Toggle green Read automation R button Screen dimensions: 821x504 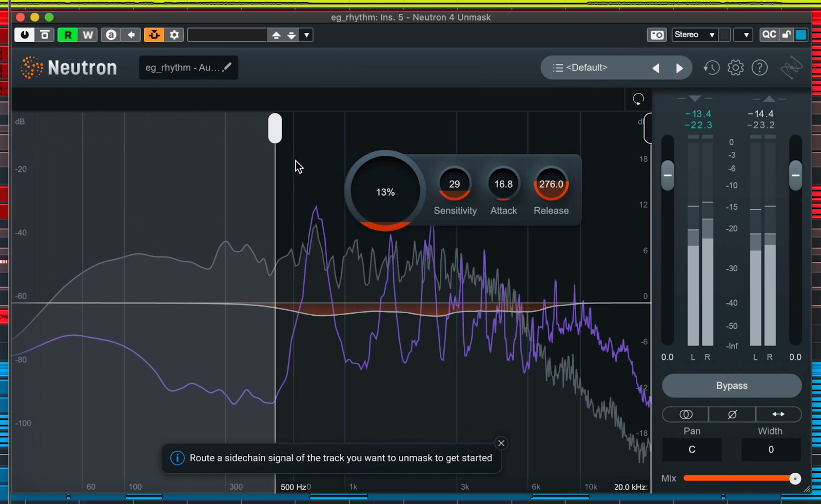[x=68, y=35]
